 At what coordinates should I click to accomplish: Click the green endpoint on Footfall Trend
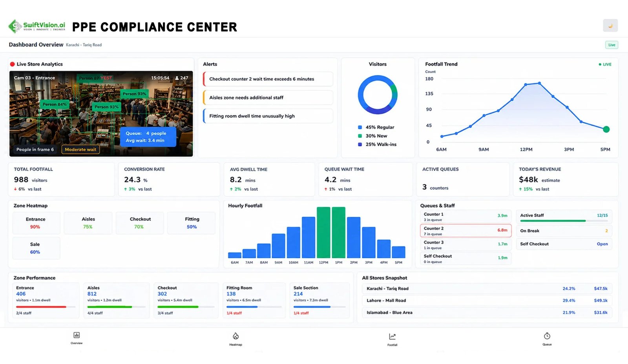coord(606,129)
